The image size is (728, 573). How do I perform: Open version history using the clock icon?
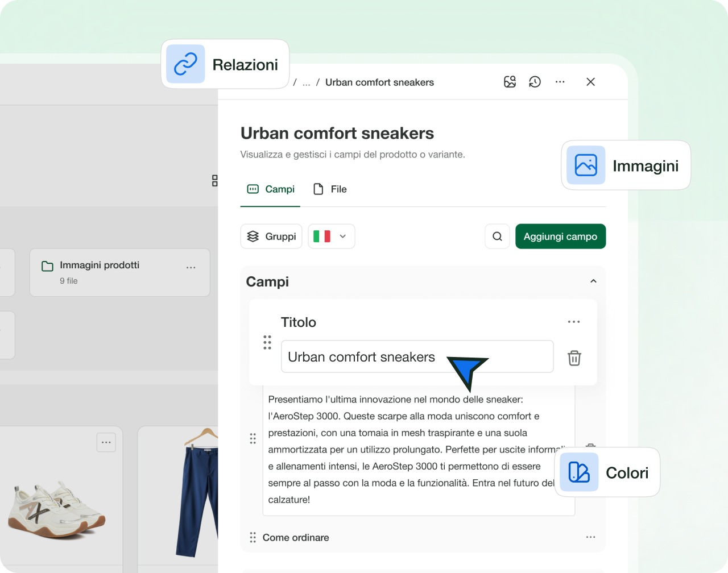point(534,81)
